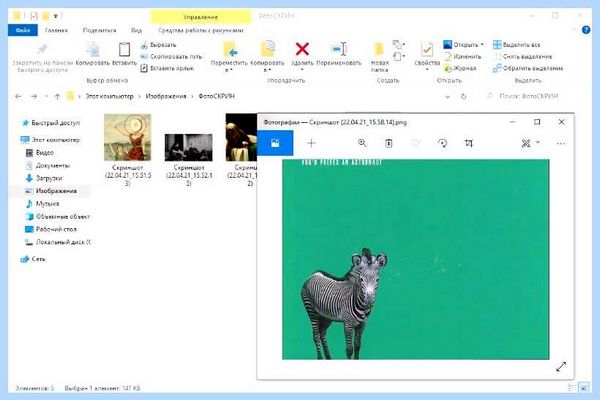Click Скопировать путь command
The height and width of the screenshot is (400, 600).
[x=171, y=56]
